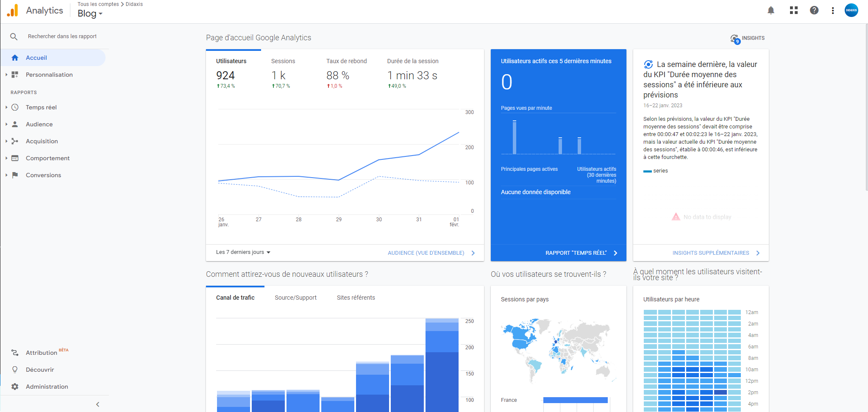Click the page vertical scrollbar
868x412 pixels.
(866, 107)
